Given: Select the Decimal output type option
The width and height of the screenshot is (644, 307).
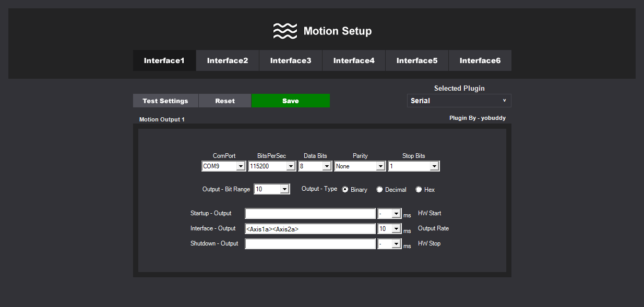Looking at the screenshot, I should pyautogui.click(x=380, y=190).
